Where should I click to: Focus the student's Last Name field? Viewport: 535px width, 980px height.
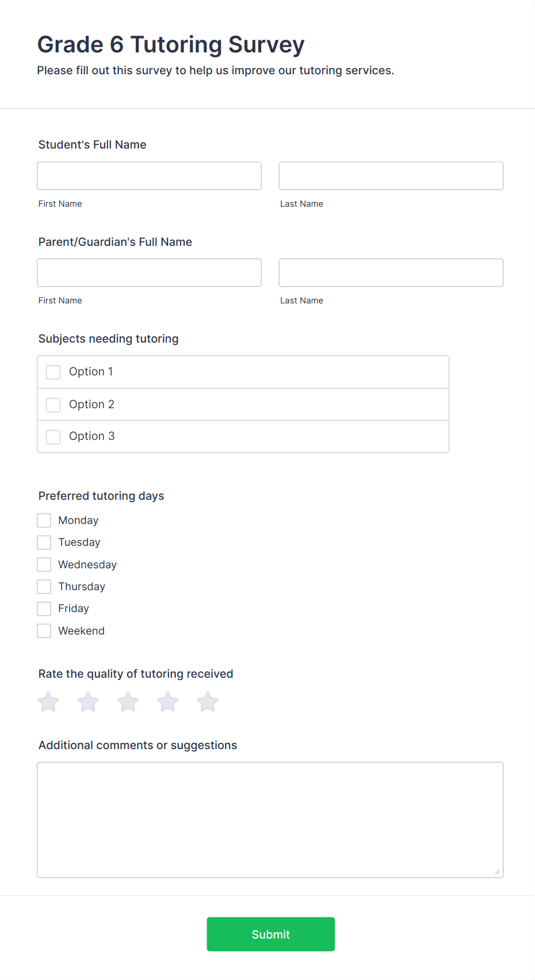pyautogui.click(x=391, y=176)
